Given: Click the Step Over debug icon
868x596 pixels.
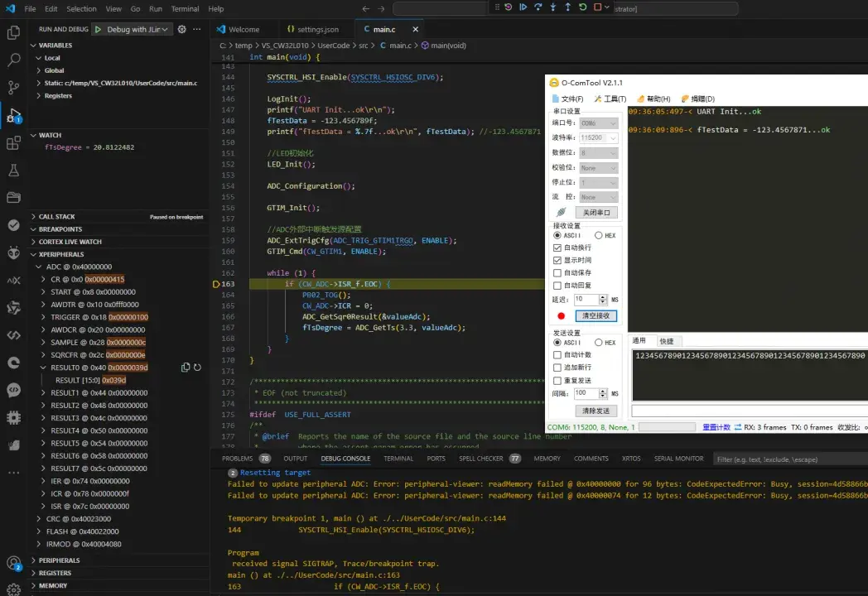Looking at the screenshot, I should (x=538, y=7).
